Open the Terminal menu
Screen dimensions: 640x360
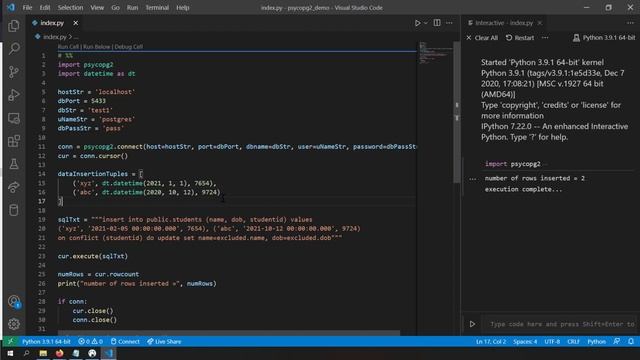click(x=157, y=7)
